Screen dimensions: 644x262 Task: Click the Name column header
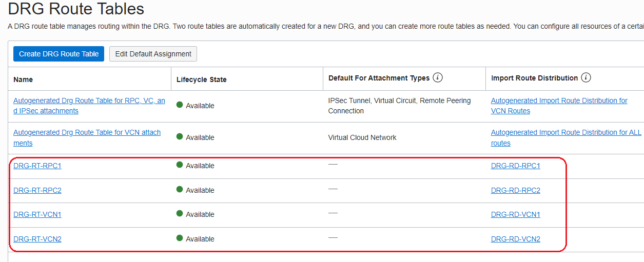click(23, 79)
